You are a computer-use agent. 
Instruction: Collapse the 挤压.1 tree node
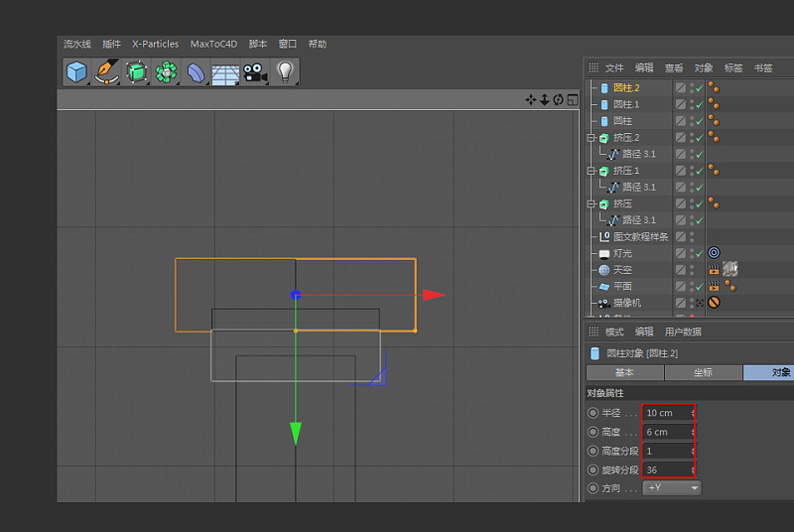point(592,171)
